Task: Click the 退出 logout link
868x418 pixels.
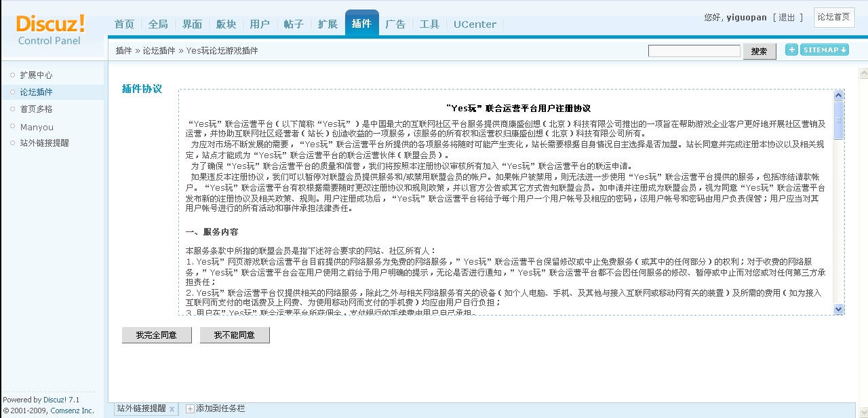Action: [x=787, y=18]
